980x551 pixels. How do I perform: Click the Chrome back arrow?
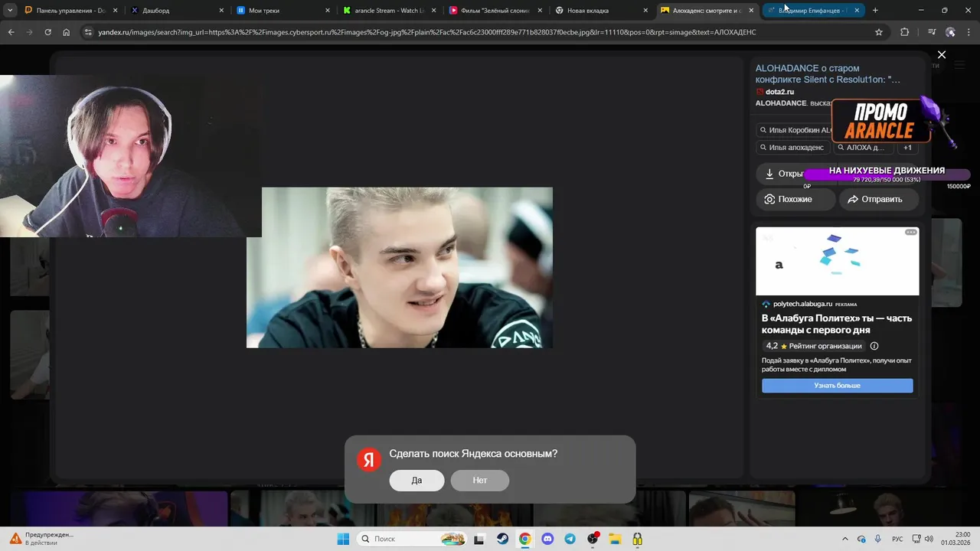[11, 32]
